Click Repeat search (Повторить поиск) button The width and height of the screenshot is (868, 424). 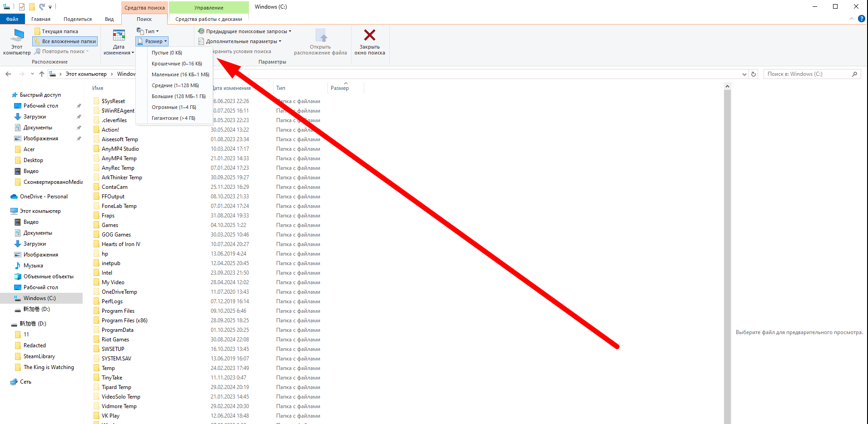coord(61,51)
